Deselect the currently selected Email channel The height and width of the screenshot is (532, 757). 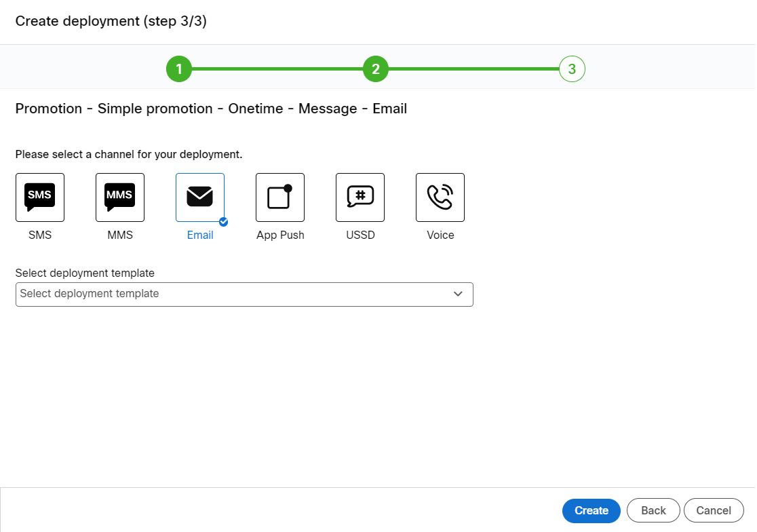coord(199,197)
